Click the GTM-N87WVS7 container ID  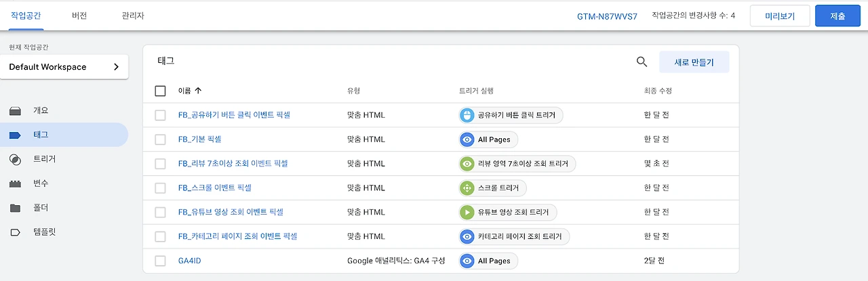607,16
